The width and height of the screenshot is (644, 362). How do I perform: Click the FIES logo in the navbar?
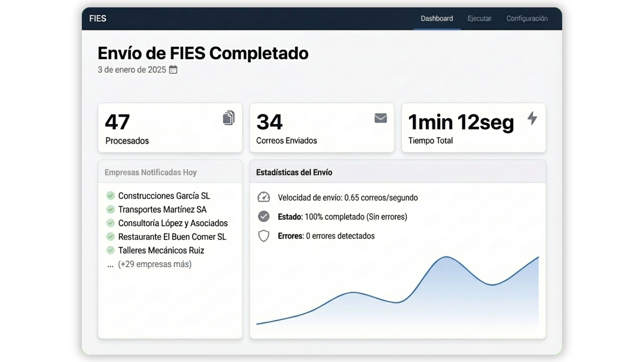coord(97,18)
